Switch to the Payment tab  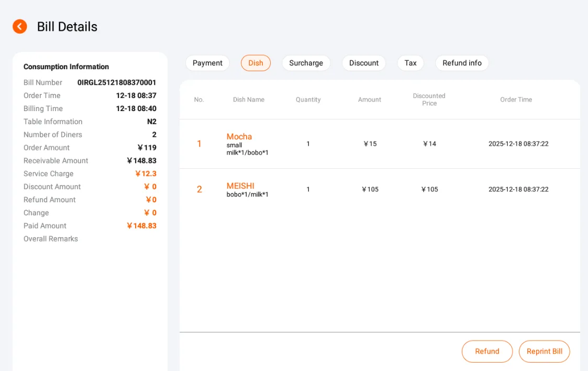pyautogui.click(x=207, y=63)
